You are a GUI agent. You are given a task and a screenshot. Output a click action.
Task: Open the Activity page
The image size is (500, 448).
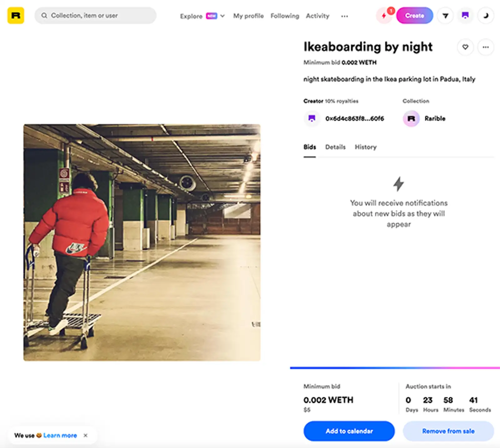coord(317,16)
